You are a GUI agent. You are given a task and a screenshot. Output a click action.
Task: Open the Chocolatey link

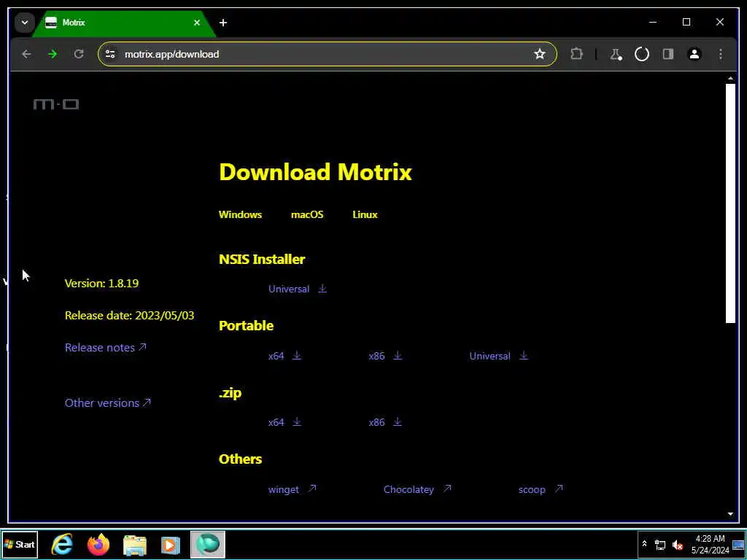pyautogui.click(x=409, y=489)
